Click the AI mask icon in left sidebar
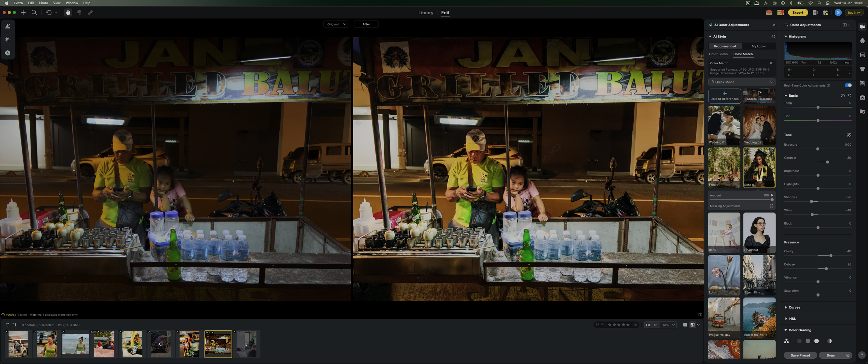The height and width of the screenshot is (364, 868). tap(8, 40)
